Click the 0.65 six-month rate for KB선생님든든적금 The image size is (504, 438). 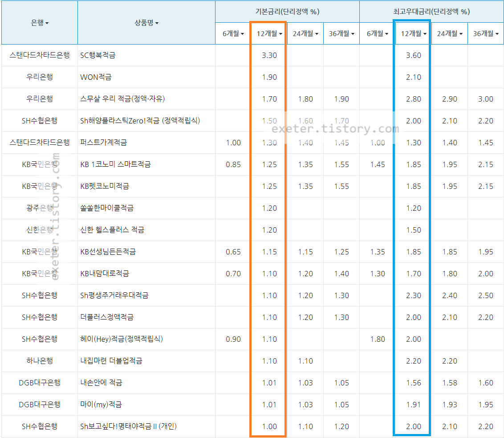point(233,252)
